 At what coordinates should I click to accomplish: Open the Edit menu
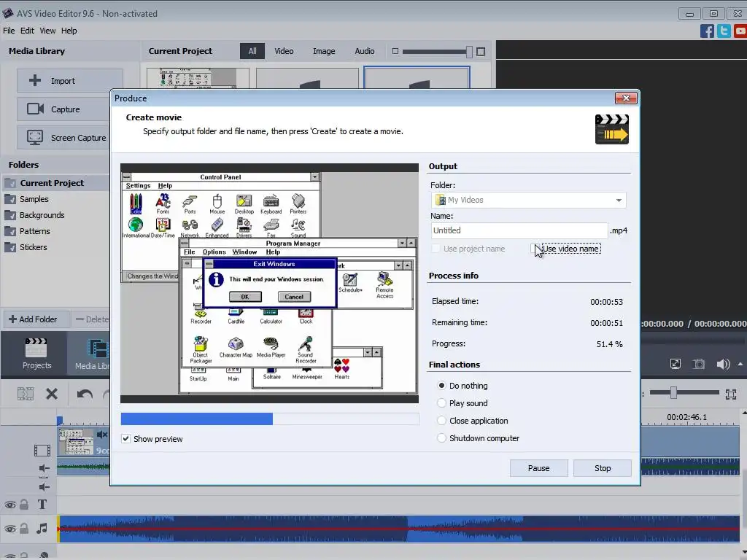(x=27, y=31)
